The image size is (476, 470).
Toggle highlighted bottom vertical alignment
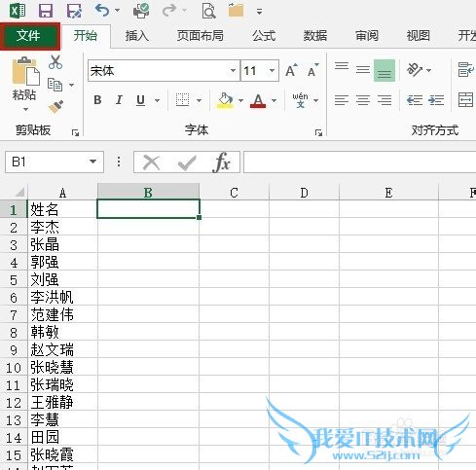click(384, 70)
